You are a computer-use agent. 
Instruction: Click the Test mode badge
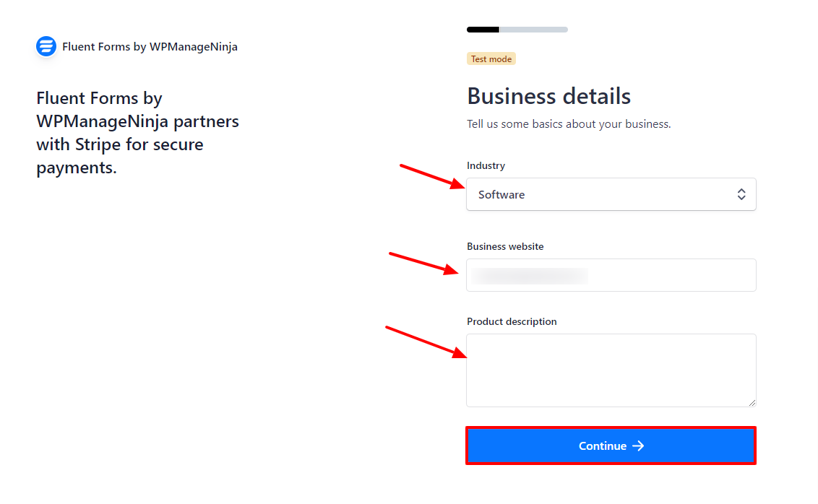[491, 59]
